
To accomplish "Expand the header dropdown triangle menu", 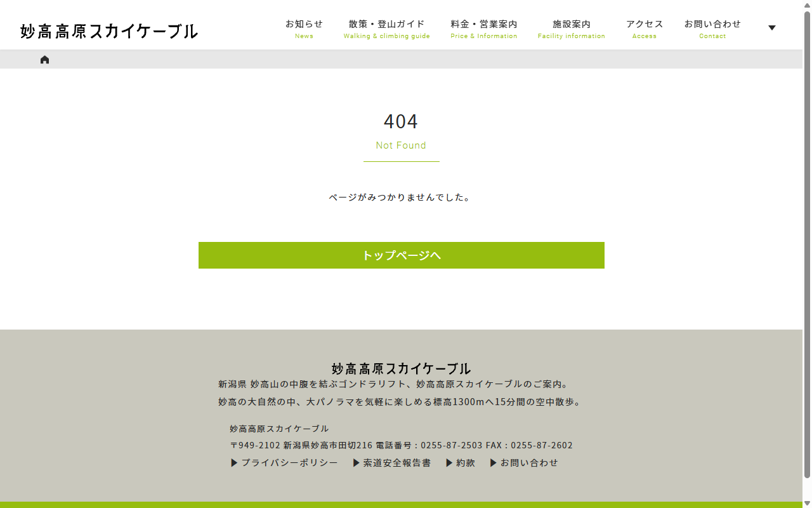I will (x=772, y=28).
